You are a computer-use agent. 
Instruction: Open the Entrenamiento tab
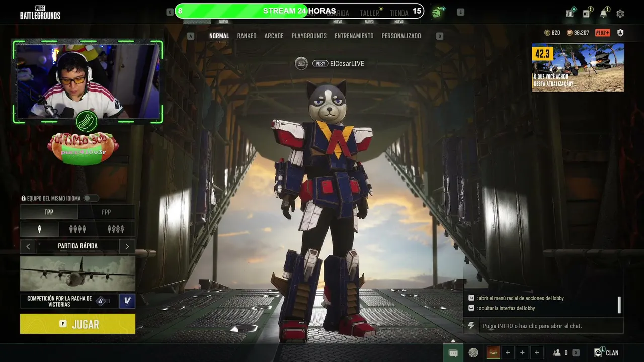tap(354, 36)
